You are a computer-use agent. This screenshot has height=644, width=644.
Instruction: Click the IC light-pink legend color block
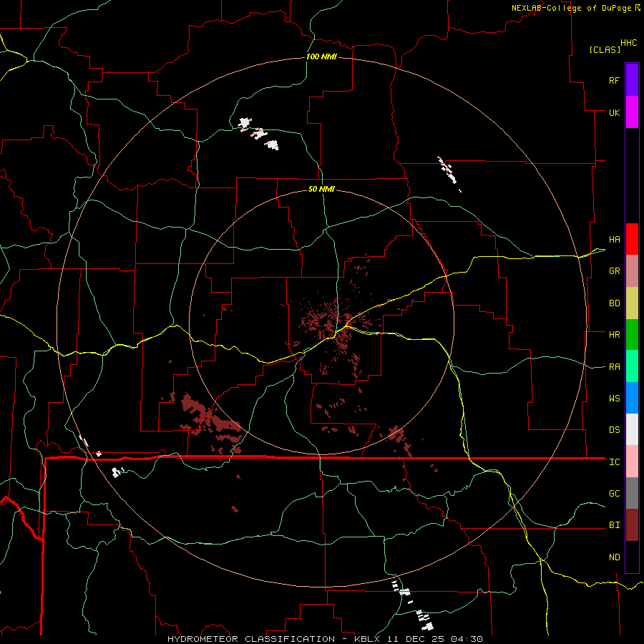pos(632,462)
